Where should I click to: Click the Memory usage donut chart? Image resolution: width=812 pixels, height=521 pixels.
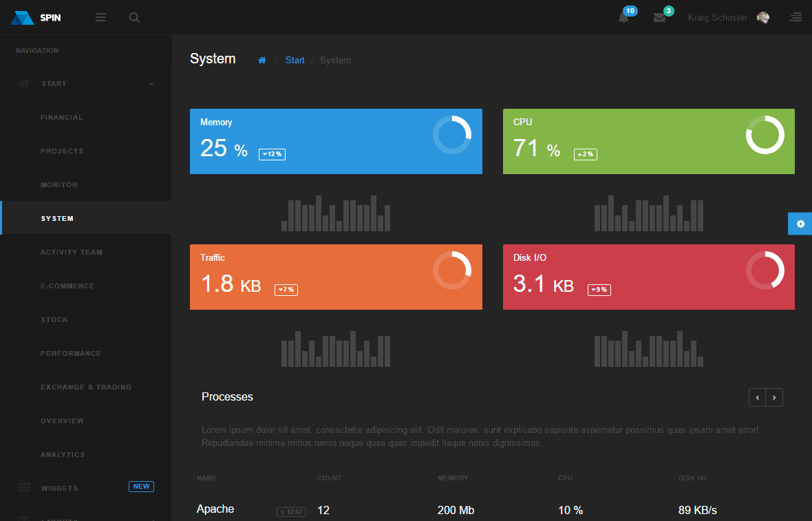tap(452, 135)
